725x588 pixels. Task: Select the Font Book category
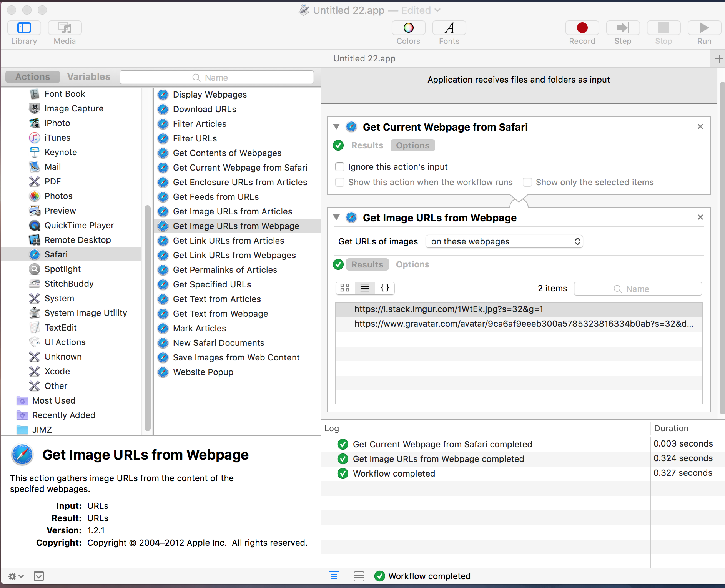pyautogui.click(x=71, y=94)
